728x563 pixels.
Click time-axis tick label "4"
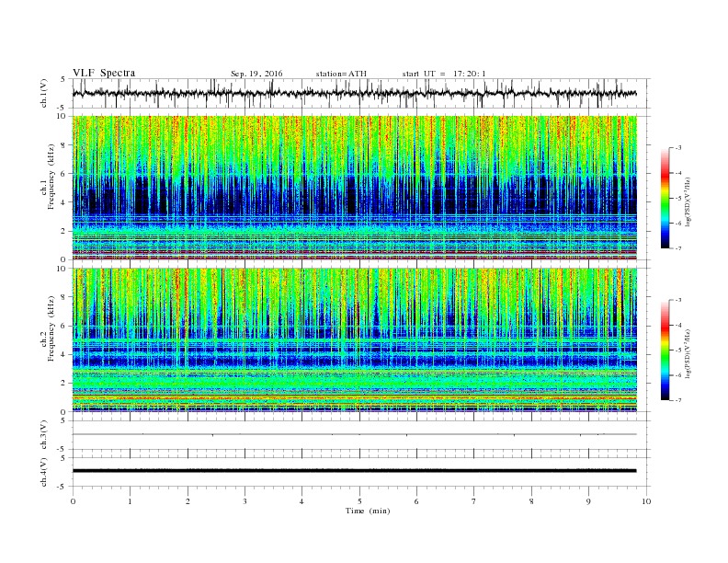point(302,501)
